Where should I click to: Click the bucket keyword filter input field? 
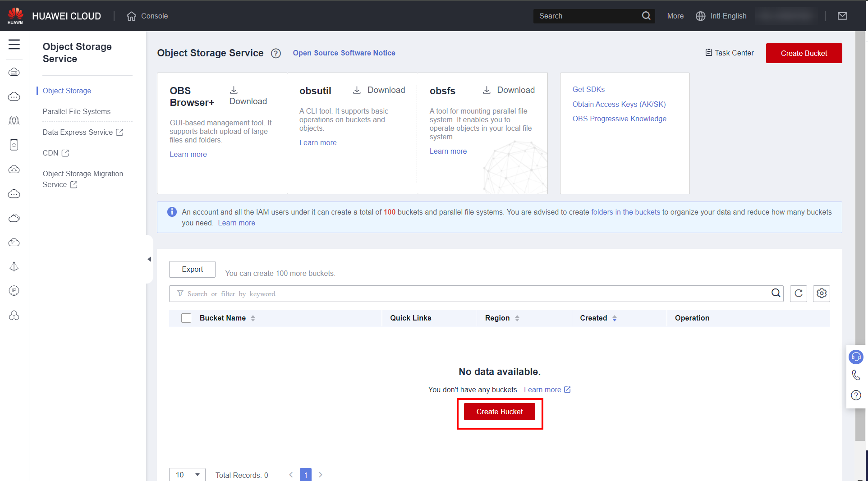(469, 293)
